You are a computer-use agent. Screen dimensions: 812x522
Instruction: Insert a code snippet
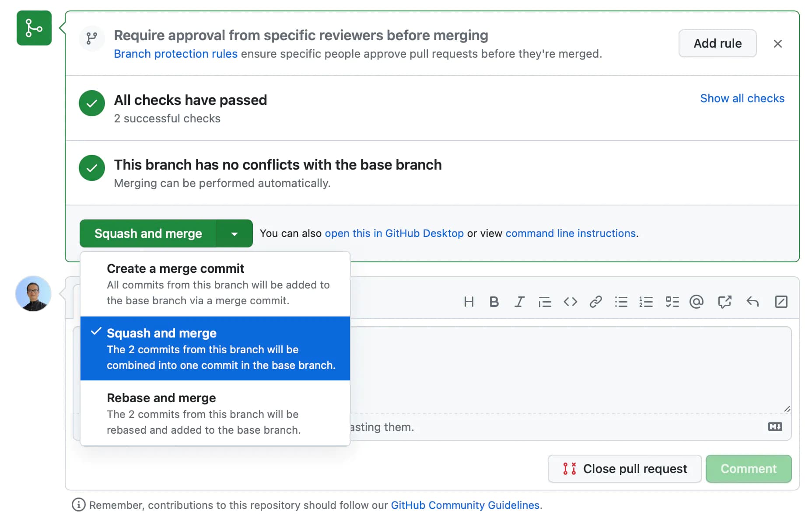tap(570, 302)
